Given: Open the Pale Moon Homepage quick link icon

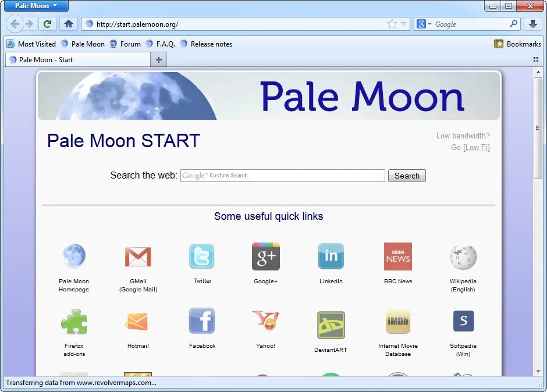Looking at the screenshot, I should [x=74, y=256].
